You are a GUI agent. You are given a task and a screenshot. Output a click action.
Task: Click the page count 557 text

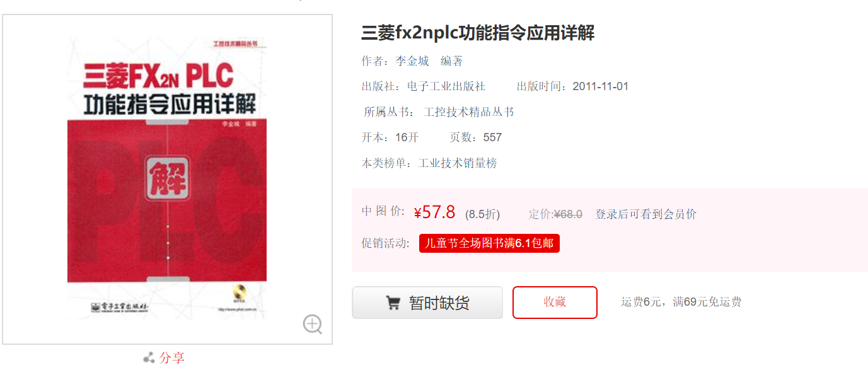point(492,137)
